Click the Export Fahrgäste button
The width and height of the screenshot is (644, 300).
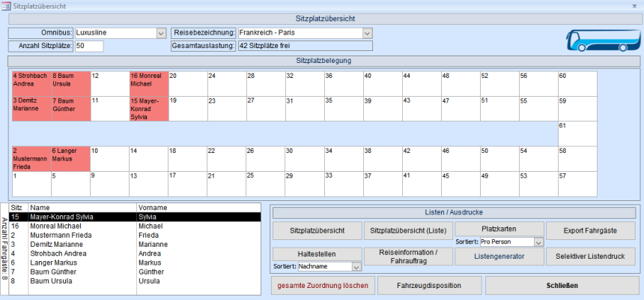[590, 231]
